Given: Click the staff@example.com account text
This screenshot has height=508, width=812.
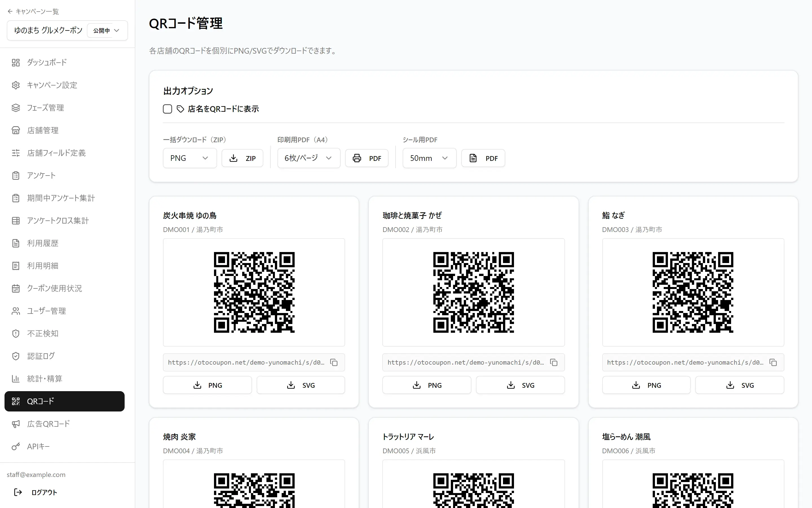Looking at the screenshot, I should (x=36, y=474).
